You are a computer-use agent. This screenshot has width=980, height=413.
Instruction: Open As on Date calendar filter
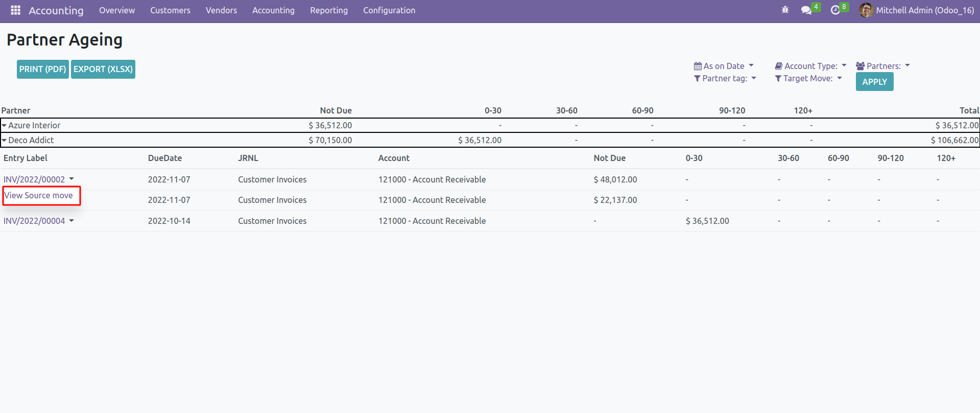point(723,66)
